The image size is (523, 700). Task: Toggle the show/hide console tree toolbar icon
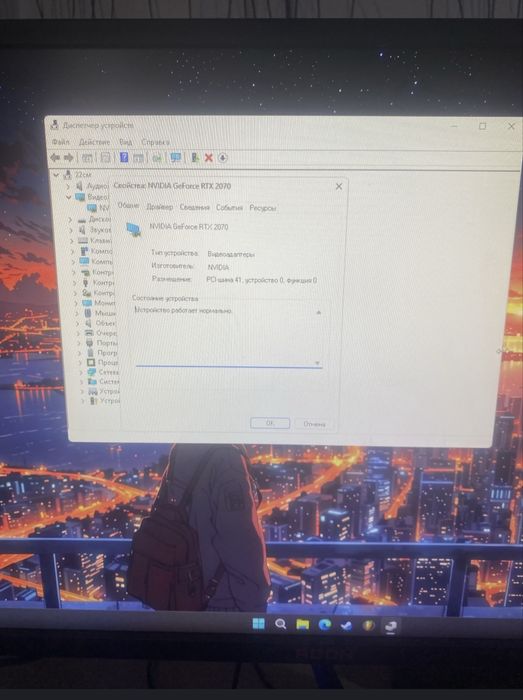click(87, 158)
